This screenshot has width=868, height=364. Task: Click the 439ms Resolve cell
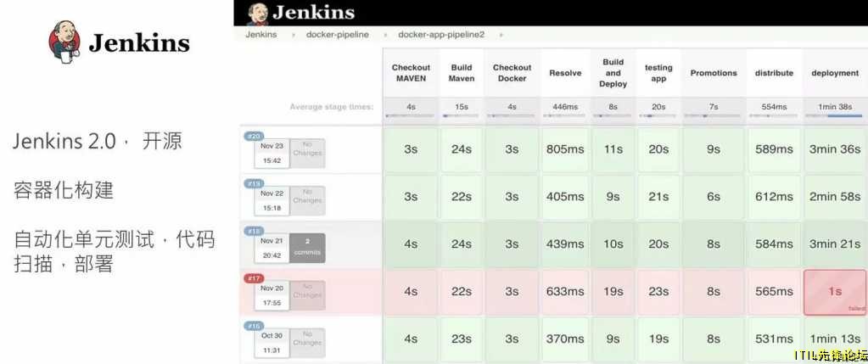pos(565,244)
